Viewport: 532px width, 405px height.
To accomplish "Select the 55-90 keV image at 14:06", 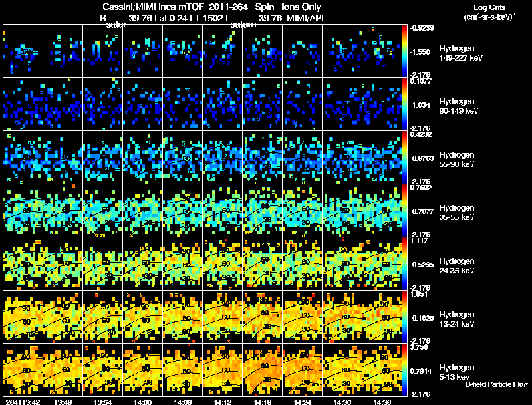I will click(182, 158).
